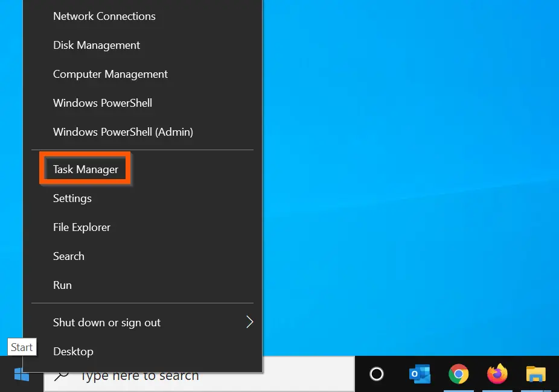Open Firefox from the taskbar
This screenshot has height=392, width=559.
click(x=497, y=374)
